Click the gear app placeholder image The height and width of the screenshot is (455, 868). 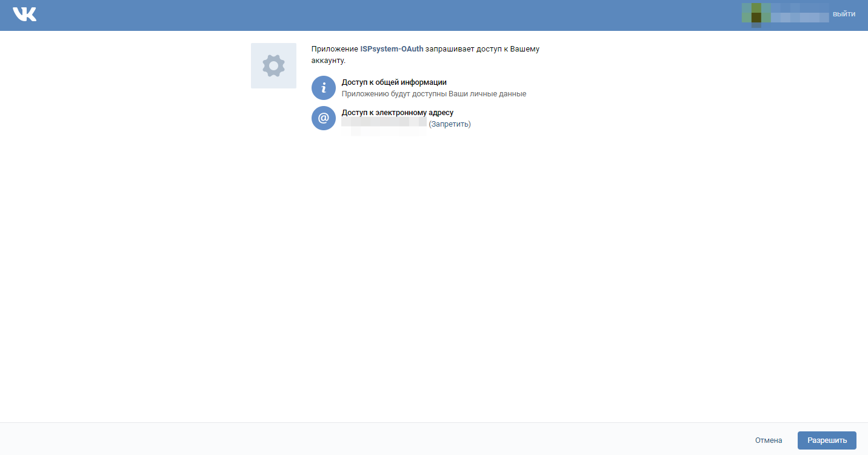pos(273,65)
